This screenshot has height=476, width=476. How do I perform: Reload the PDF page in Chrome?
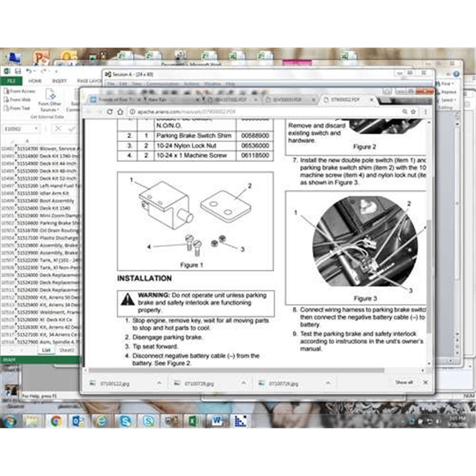[110, 112]
